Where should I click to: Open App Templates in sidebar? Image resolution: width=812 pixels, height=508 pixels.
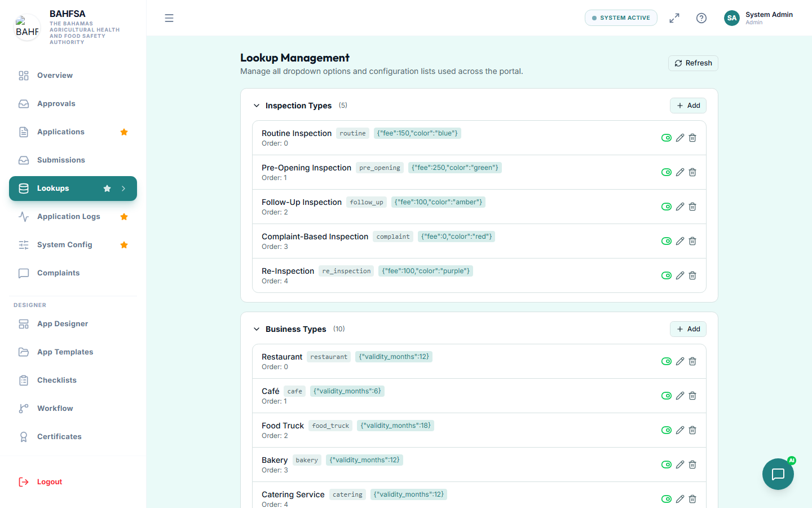pos(73,352)
